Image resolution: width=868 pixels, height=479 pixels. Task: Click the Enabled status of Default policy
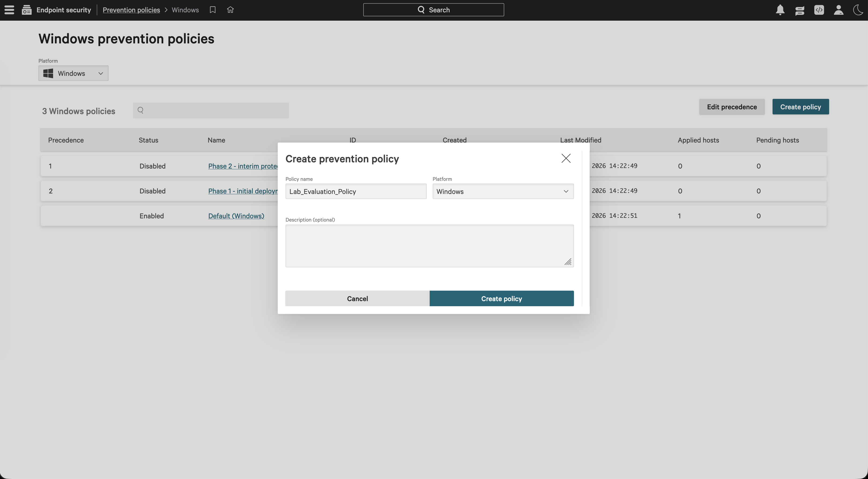pyautogui.click(x=152, y=216)
